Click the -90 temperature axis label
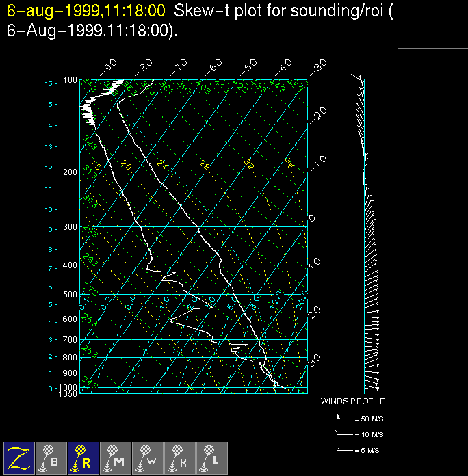Screen dimensions: 468x476 tap(109, 66)
